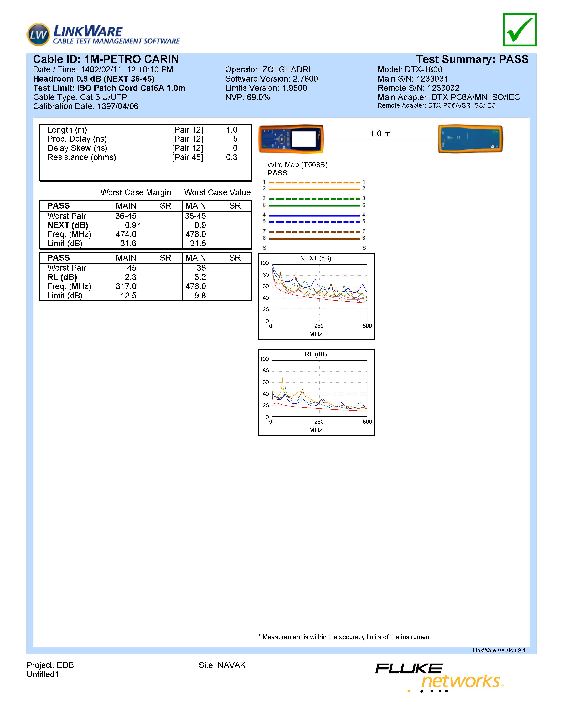Image resolution: width=563 pixels, height=728 pixels.
Task: Click the green PASS checkmark icon
Action: pyautogui.click(x=520, y=30)
